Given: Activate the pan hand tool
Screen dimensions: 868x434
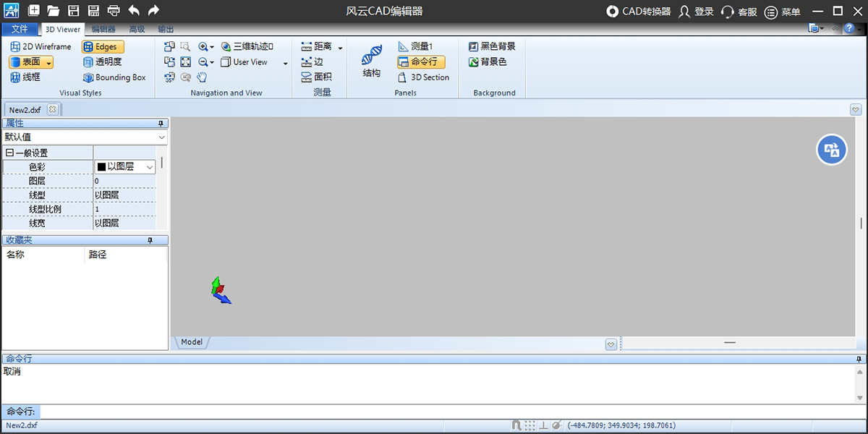Looking at the screenshot, I should 203,77.
